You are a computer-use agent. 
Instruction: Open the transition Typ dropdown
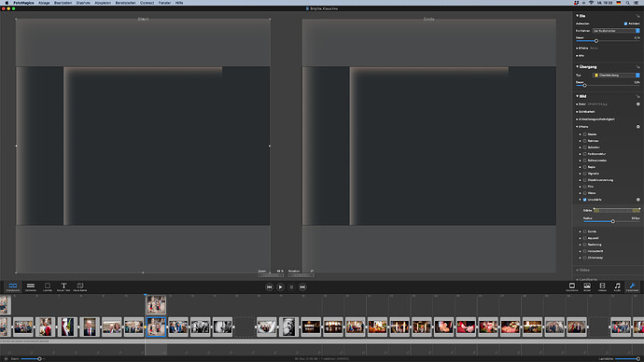pyautogui.click(x=616, y=76)
